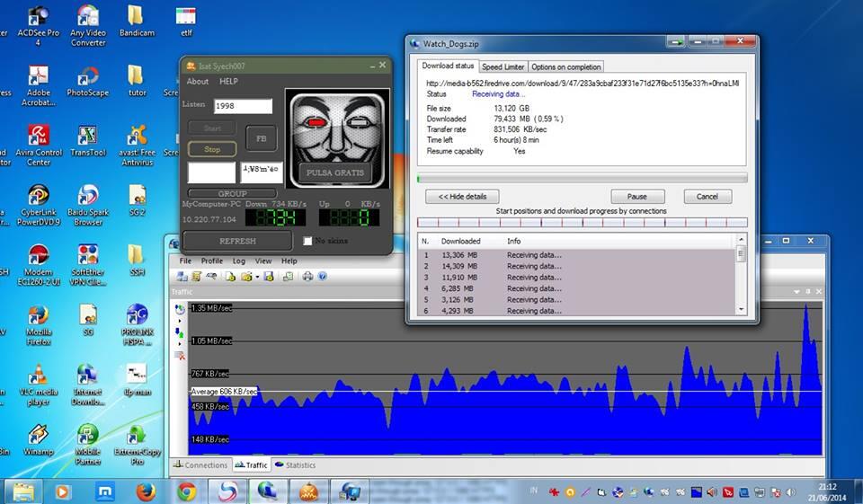
Task: Open Firefox from the taskbar
Action: 146,491
